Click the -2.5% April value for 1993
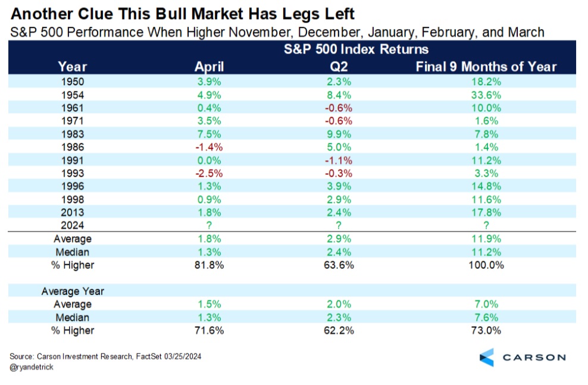 (x=209, y=173)
